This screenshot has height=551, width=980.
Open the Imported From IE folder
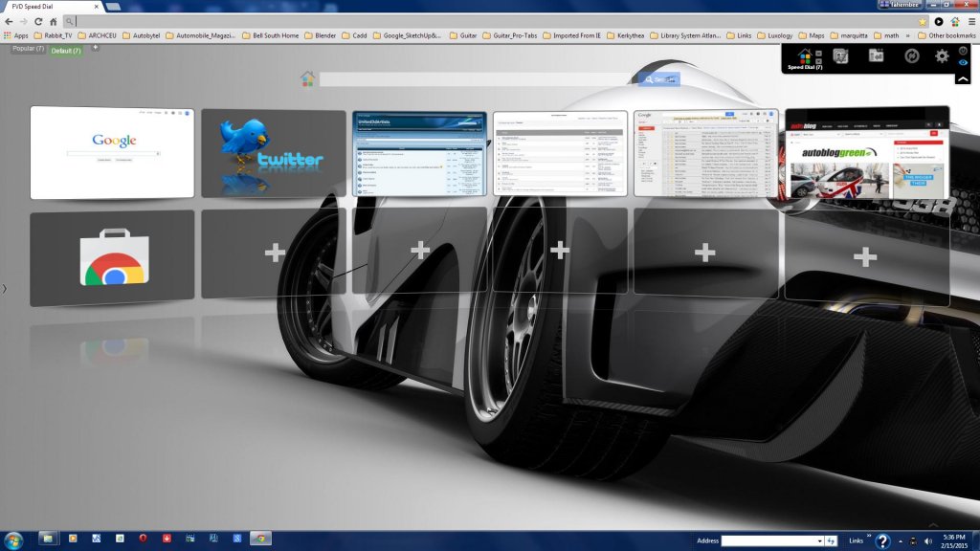click(x=572, y=35)
